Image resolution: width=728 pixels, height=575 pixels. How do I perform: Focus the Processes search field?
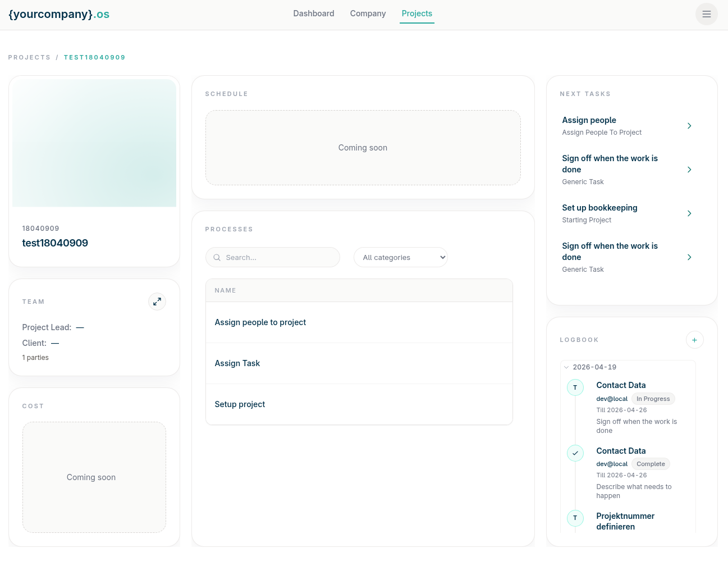coord(273,257)
